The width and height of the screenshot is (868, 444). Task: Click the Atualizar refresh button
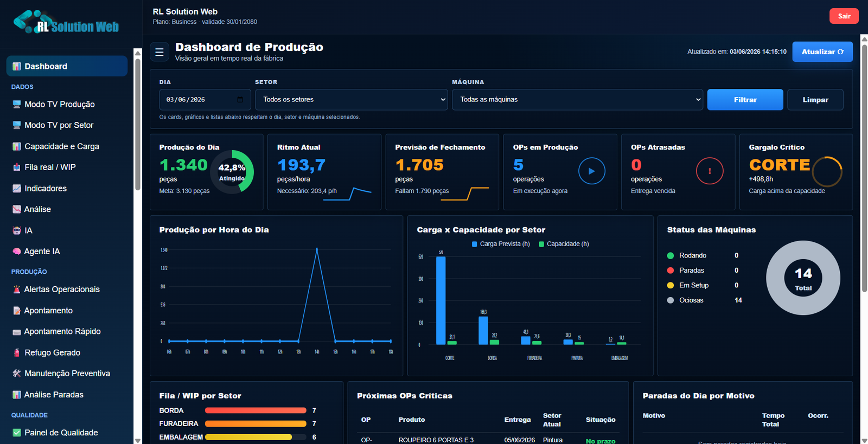822,52
